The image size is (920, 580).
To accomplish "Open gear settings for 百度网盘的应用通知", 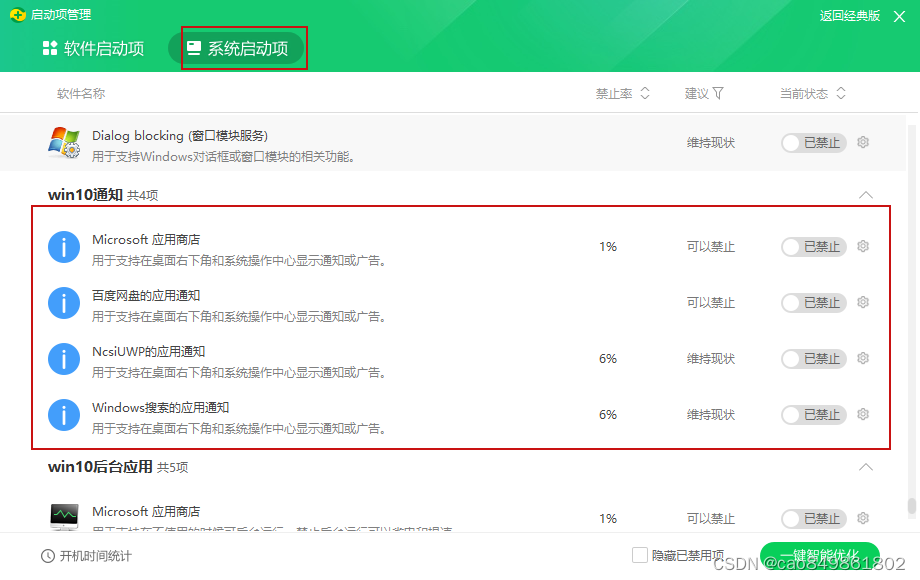I will pos(862,302).
